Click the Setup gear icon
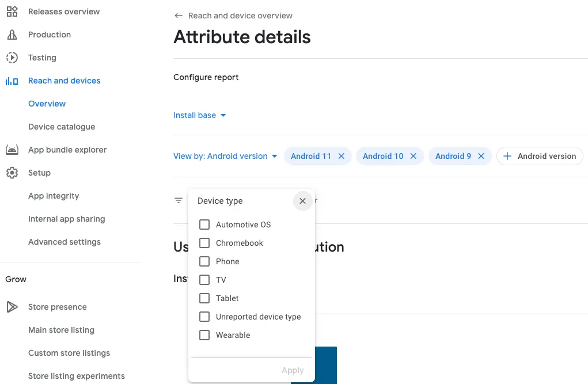This screenshot has width=588, height=384. (12, 173)
